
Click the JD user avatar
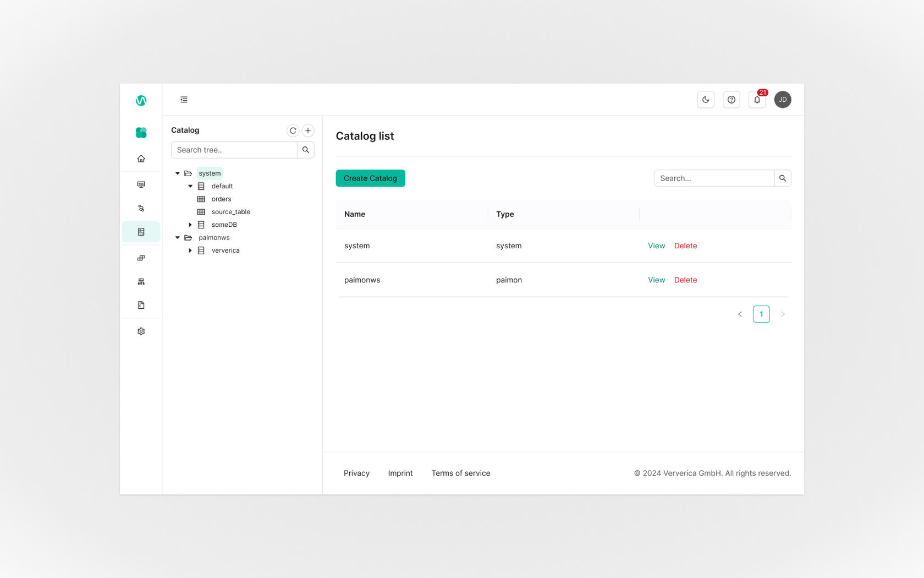coord(782,100)
